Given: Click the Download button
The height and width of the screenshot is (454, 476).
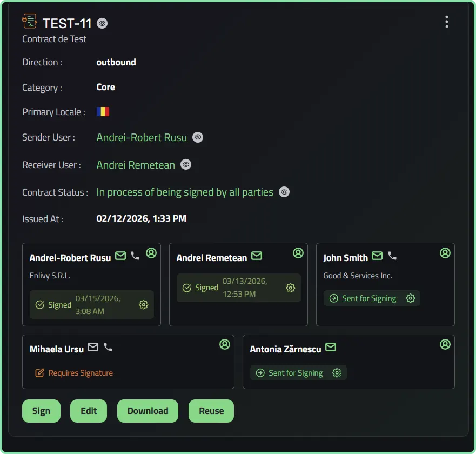Looking at the screenshot, I should [x=148, y=411].
